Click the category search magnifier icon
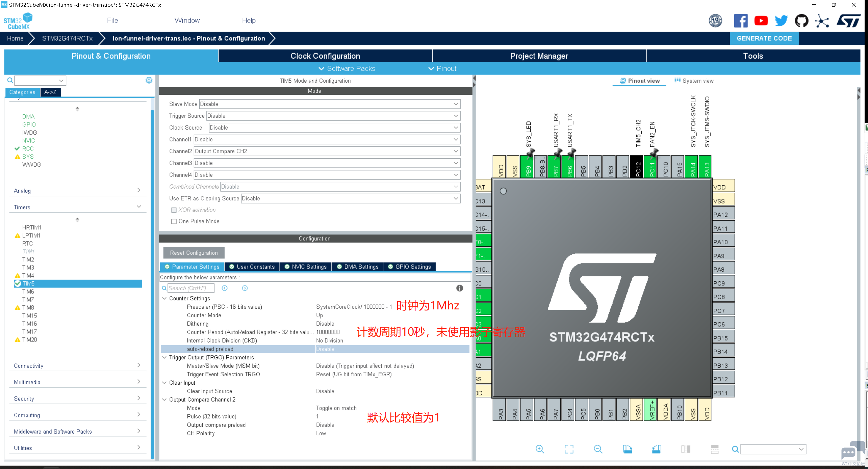Viewport: 868px width, 469px height. point(10,80)
